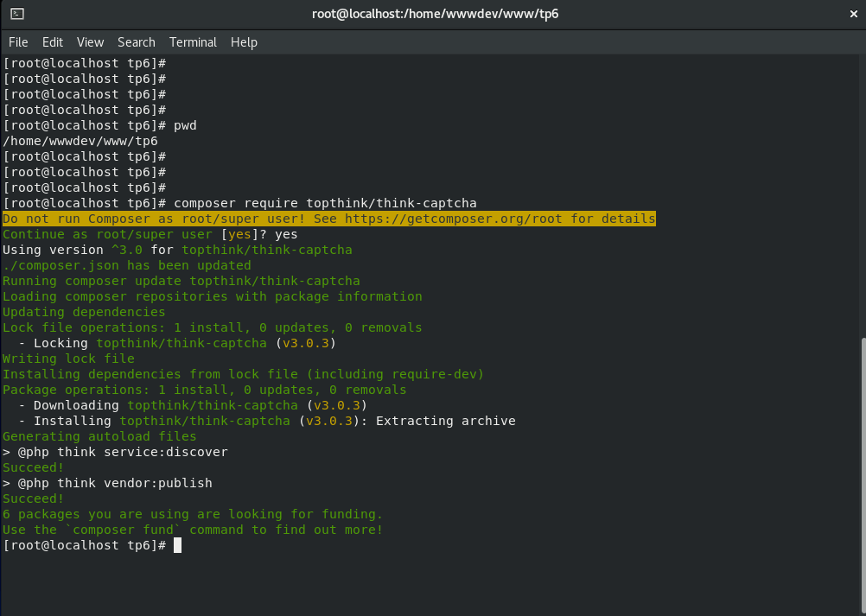Open the Help menu

[x=244, y=42]
